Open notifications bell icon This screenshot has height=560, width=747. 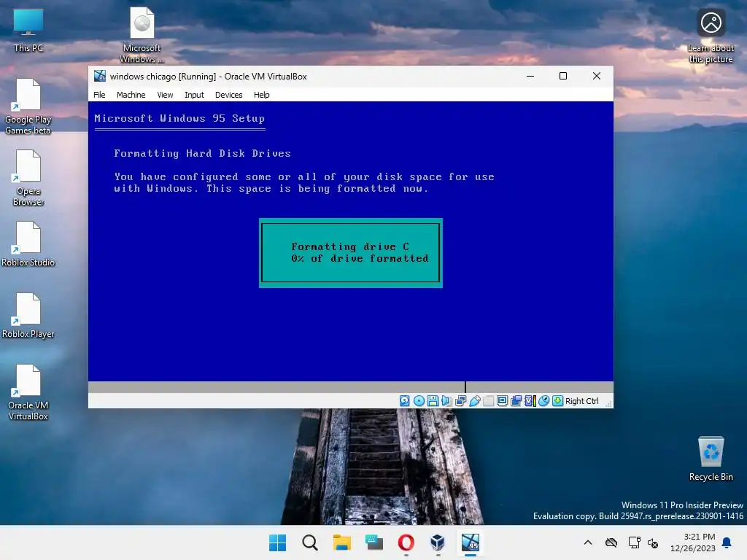[x=727, y=542]
